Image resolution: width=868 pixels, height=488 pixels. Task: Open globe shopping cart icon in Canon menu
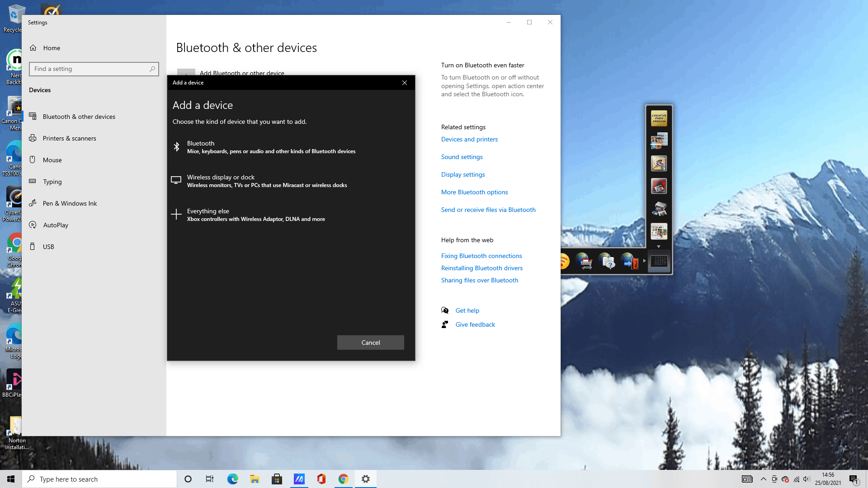pyautogui.click(x=584, y=261)
